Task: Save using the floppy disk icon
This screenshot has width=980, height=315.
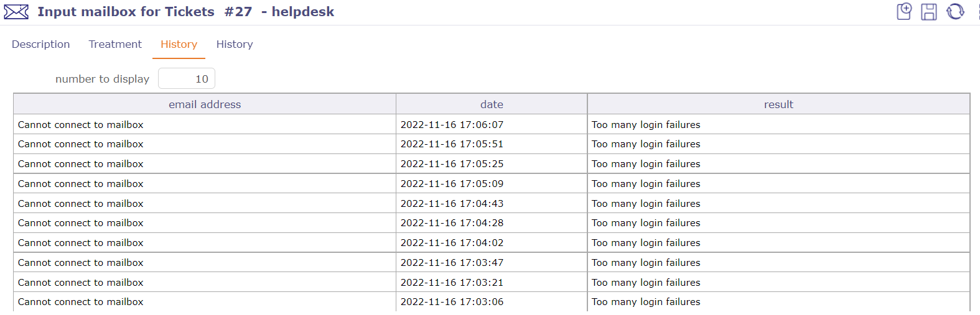Action: click(929, 12)
